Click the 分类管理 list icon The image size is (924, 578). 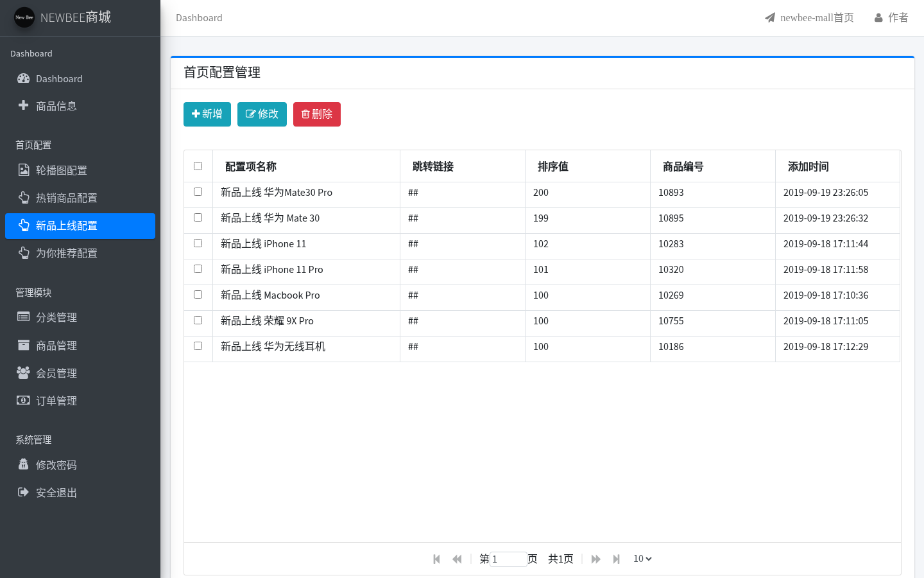pos(24,317)
